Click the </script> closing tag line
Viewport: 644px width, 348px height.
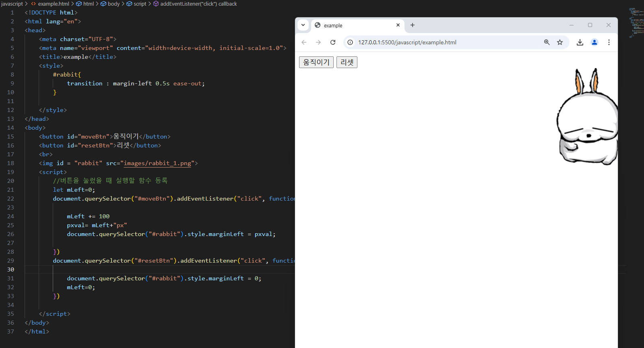tap(54, 314)
